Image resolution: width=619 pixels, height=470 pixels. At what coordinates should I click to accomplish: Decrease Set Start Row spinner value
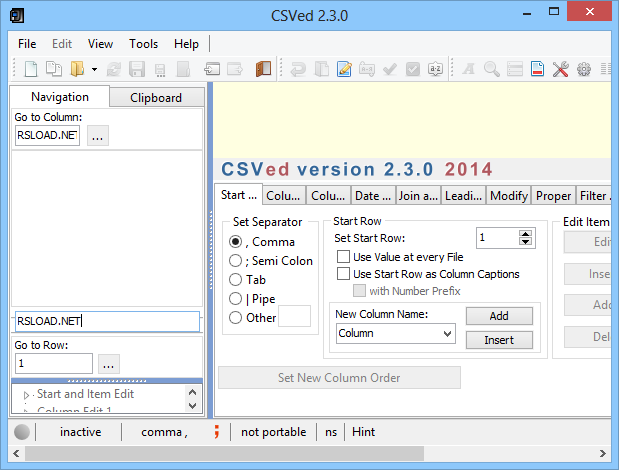tap(525, 242)
